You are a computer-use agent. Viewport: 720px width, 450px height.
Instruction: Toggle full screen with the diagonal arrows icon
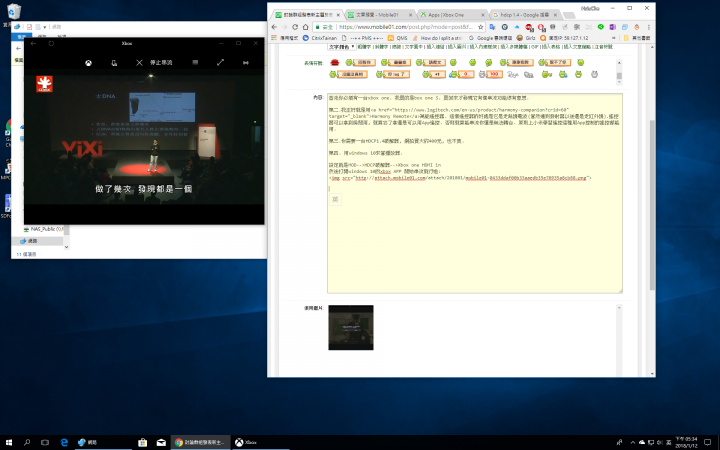[x=220, y=62]
